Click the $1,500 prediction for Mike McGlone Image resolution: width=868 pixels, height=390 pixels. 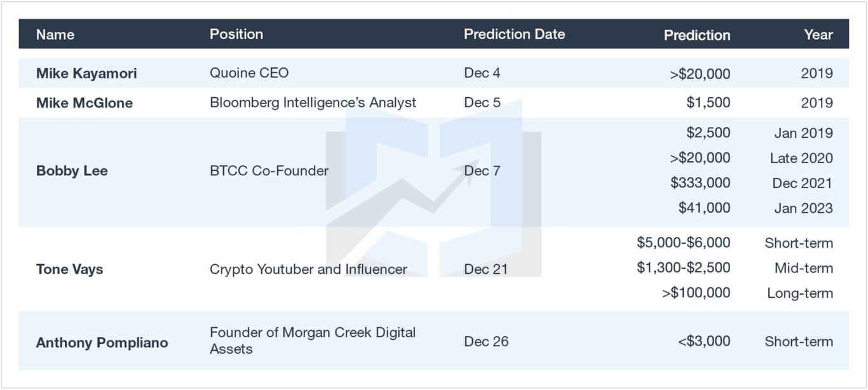tap(708, 103)
